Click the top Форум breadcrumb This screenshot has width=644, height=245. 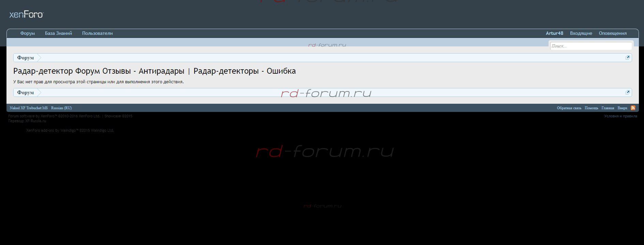[x=26, y=58]
